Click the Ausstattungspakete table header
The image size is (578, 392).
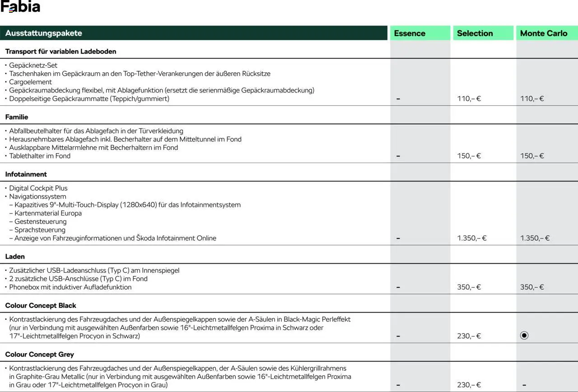[x=44, y=33]
